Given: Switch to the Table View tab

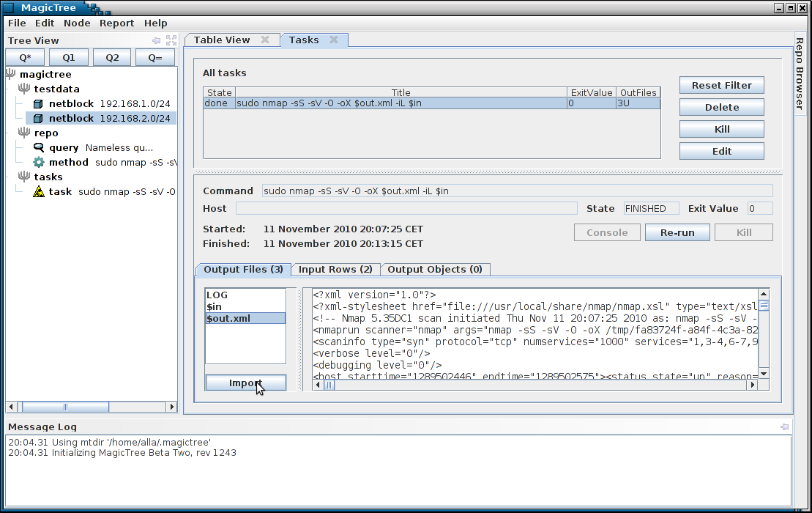Looking at the screenshot, I should pyautogui.click(x=222, y=40).
